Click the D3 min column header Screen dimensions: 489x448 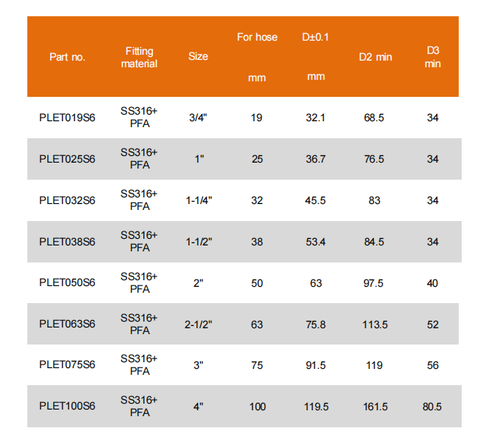click(x=433, y=57)
